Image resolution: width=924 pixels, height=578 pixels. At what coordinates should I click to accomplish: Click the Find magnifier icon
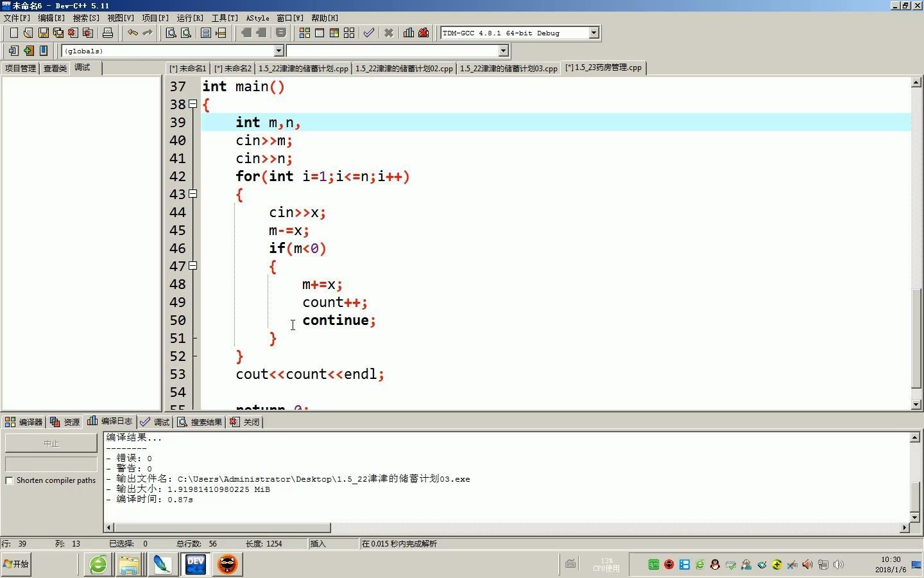pyautogui.click(x=171, y=33)
